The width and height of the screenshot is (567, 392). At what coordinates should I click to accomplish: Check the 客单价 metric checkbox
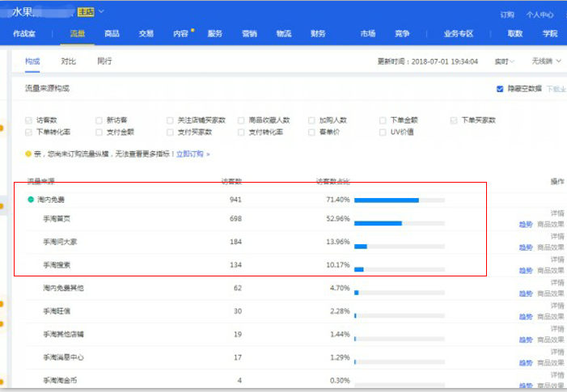pos(312,132)
